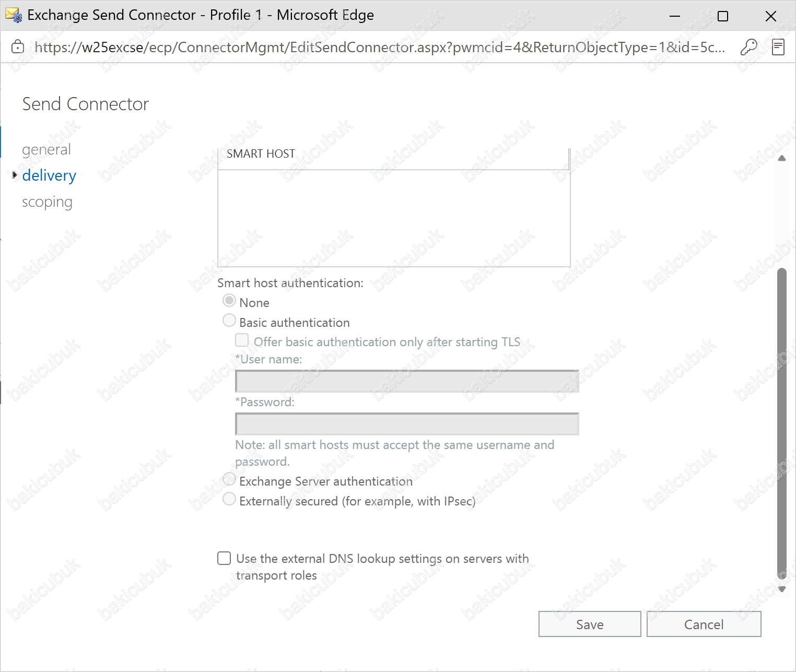Image resolution: width=796 pixels, height=672 pixels.
Task: Select Exchange Server authentication
Action: click(229, 479)
